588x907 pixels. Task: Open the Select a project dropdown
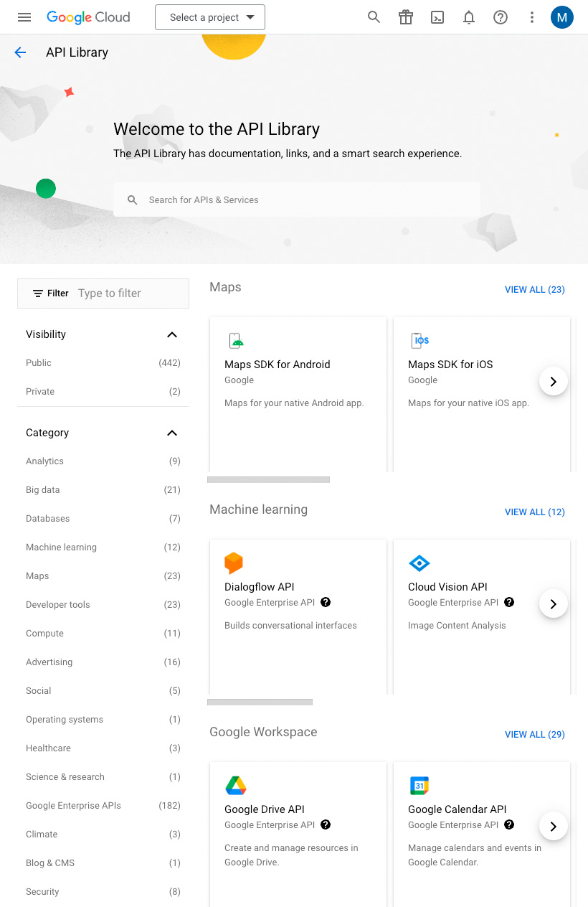(x=210, y=17)
